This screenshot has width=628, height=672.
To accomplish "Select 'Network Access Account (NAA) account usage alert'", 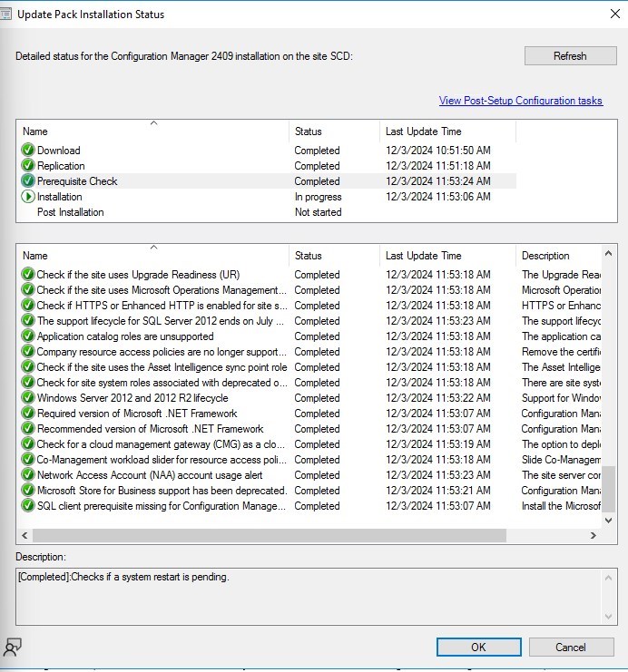I will point(150,475).
